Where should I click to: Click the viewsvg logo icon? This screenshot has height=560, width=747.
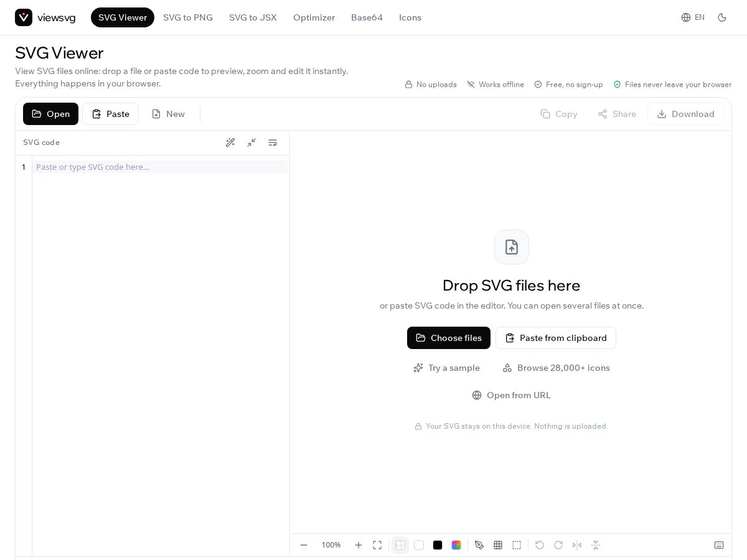point(24,17)
